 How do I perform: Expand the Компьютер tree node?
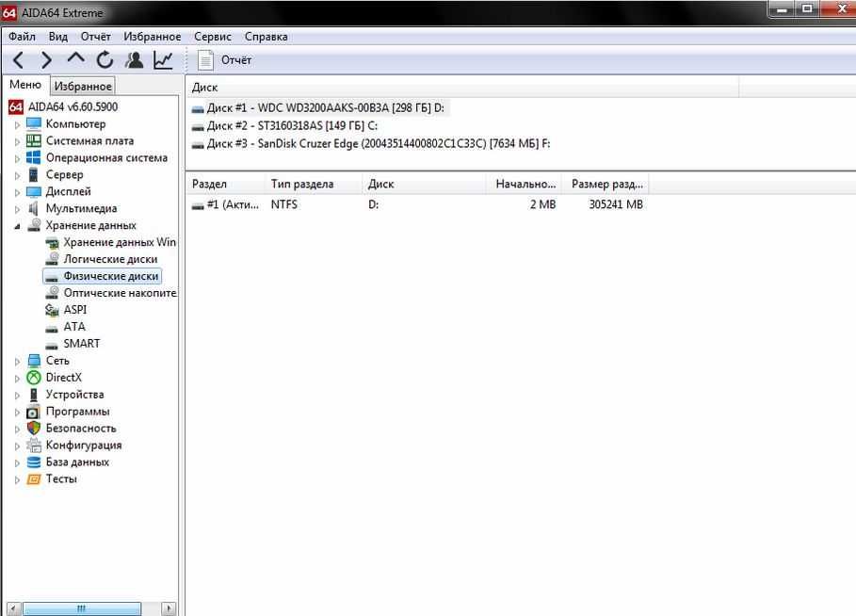(x=17, y=125)
